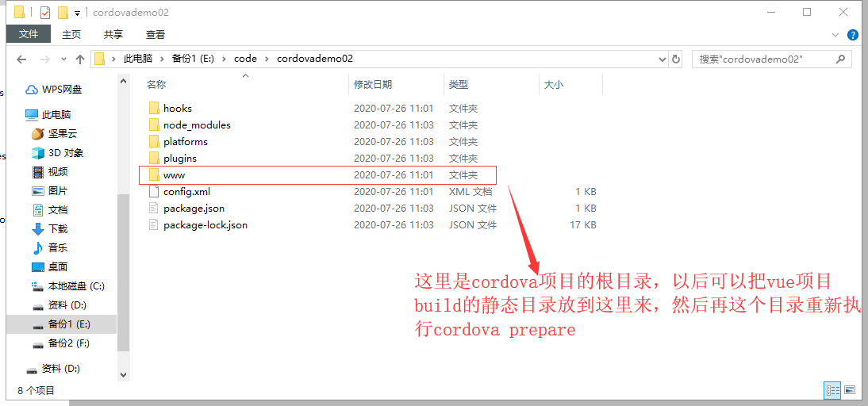Click navigation pane scroll down arrow

click(124, 374)
